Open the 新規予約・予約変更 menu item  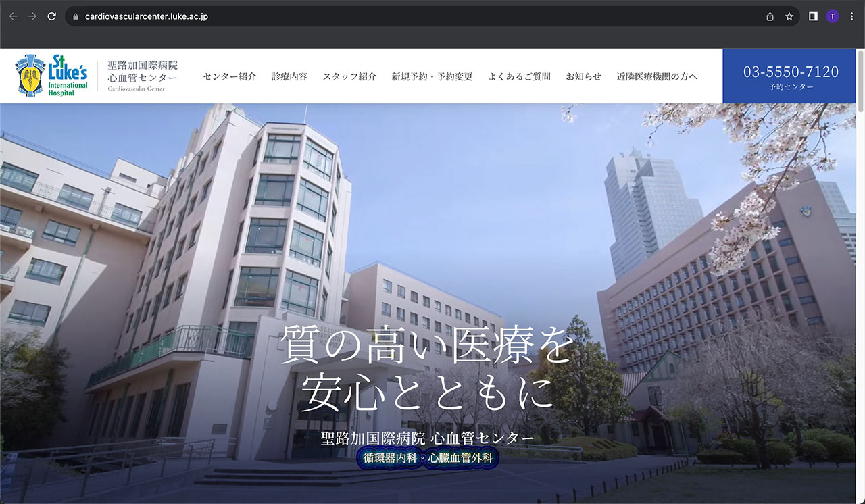pos(432,76)
